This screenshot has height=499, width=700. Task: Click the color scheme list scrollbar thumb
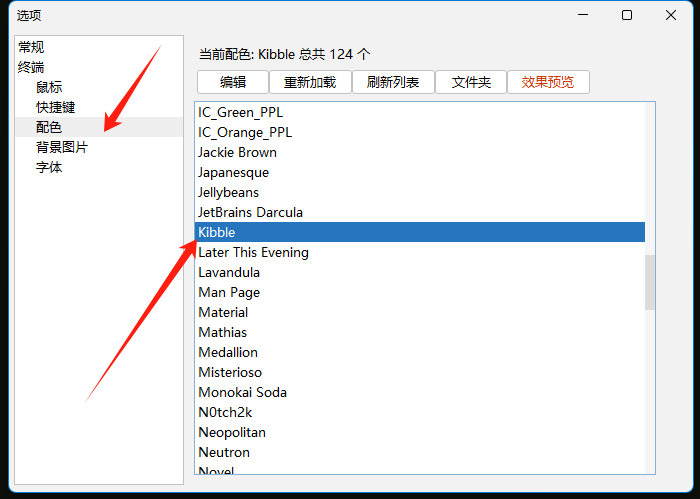pos(650,282)
